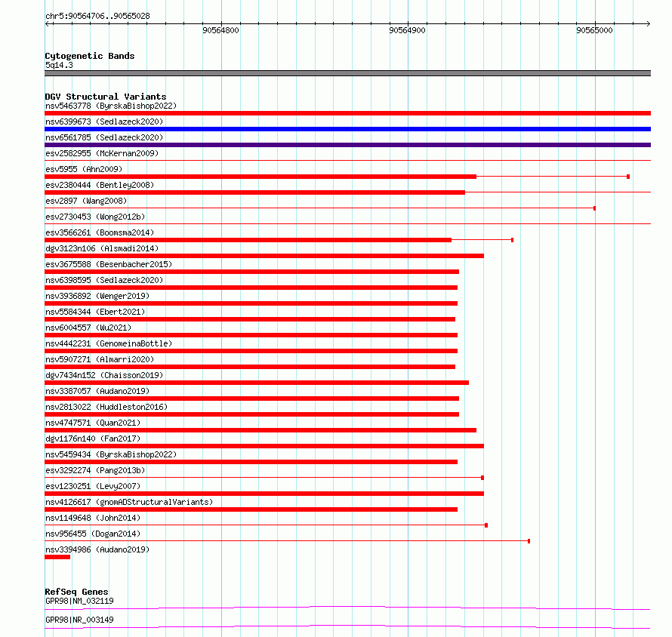The image size is (672, 637).
Task: Open GPR98|NM_032119 RefSeq gene
Action: pos(79,601)
